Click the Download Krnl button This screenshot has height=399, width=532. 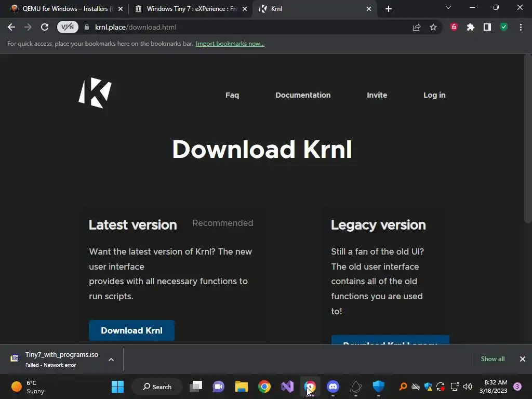[131, 330]
